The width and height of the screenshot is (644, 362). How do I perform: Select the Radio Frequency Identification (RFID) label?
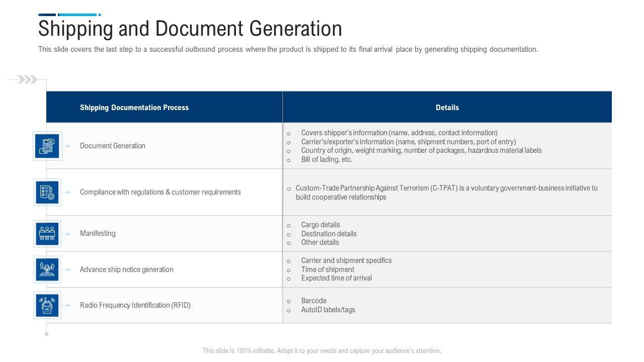[x=135, y=305]
